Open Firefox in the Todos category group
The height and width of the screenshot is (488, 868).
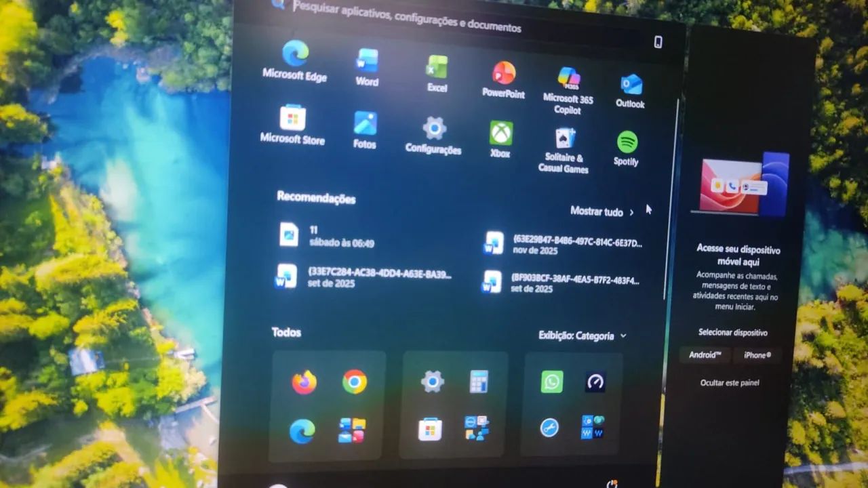[304, 382]
